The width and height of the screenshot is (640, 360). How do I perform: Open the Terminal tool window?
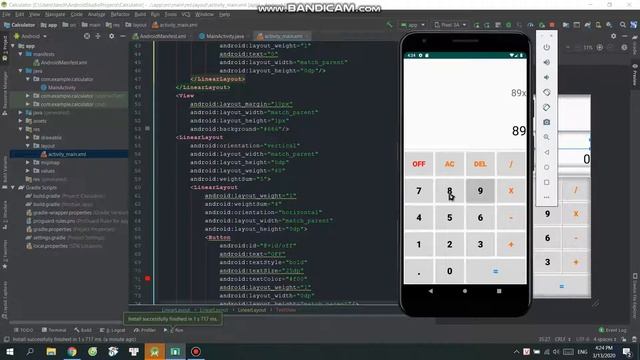[54, 330]
